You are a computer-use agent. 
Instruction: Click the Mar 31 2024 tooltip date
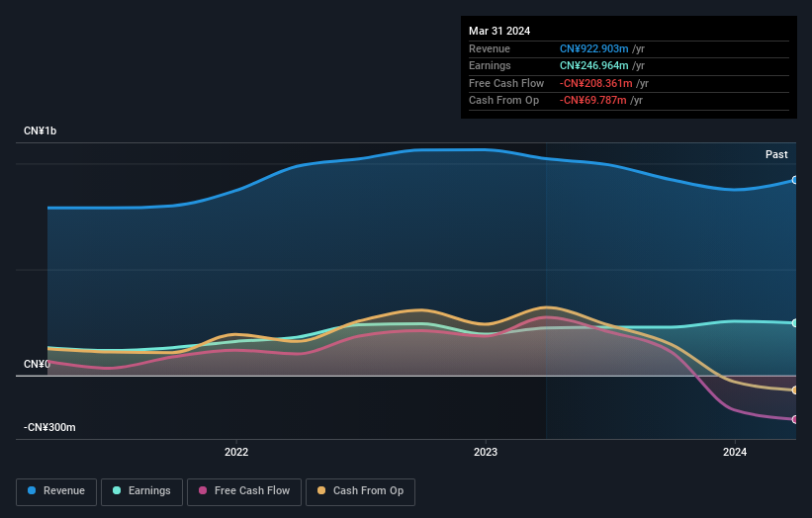(x=499, y=31)
